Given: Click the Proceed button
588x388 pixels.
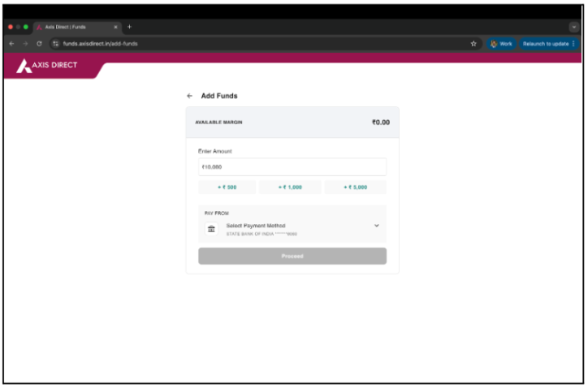Looking at the screenshot, I should (292, 256).
